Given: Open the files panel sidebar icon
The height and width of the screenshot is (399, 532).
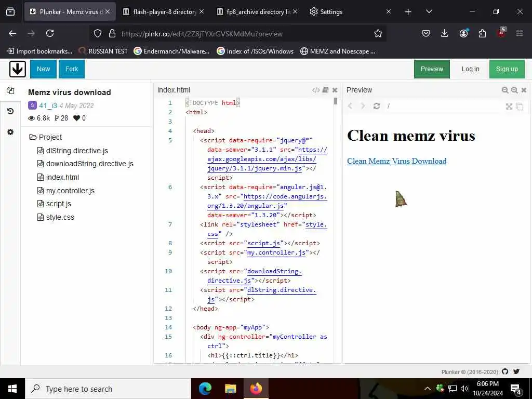Looking at the screenshot, I should point(10,90).
